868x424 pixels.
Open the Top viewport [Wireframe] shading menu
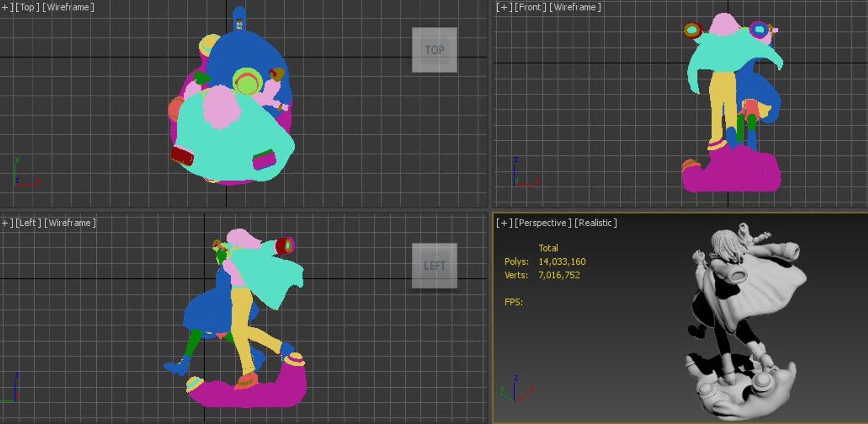(68, 7)
